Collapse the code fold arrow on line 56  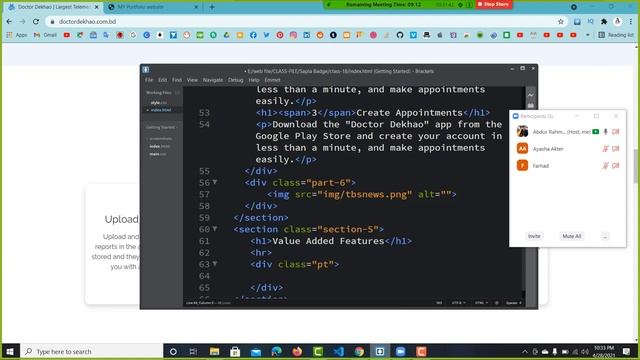click(x=215, y=182)
